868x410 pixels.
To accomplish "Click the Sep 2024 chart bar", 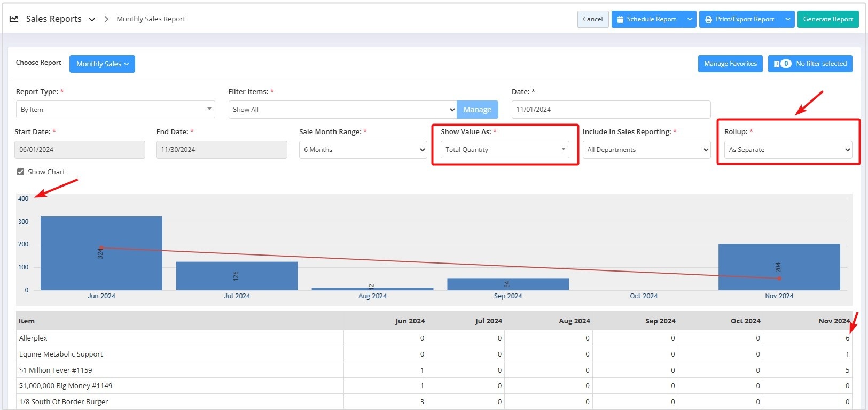I will (x=508, y=284).
